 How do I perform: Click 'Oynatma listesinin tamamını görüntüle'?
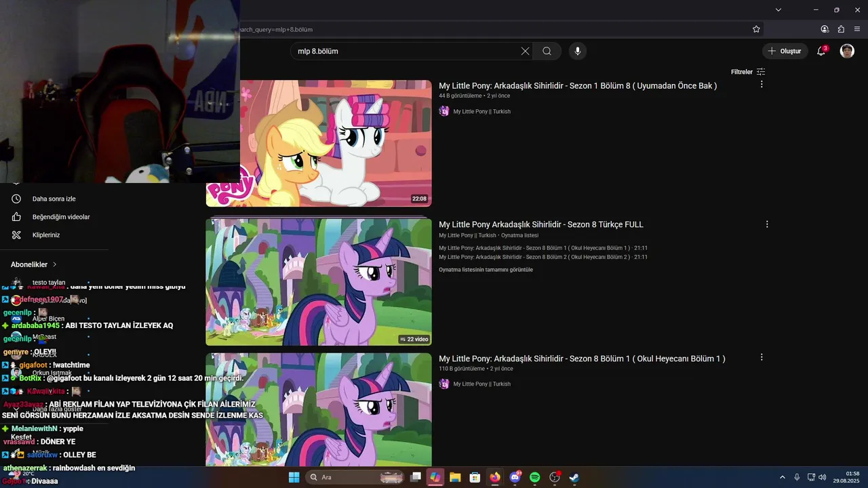click(486, 270)
